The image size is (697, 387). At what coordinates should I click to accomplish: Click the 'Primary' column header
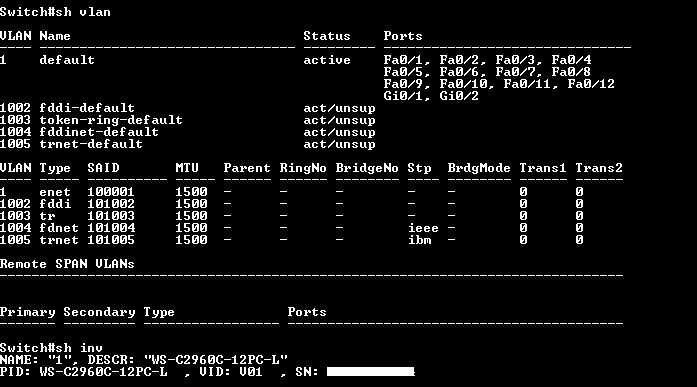click(27, 312)
